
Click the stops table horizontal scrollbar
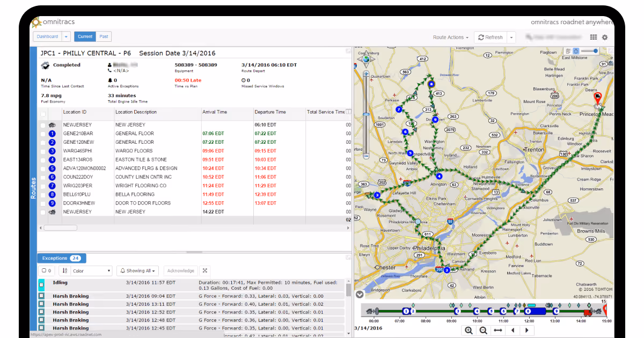[x=60, y=228]
